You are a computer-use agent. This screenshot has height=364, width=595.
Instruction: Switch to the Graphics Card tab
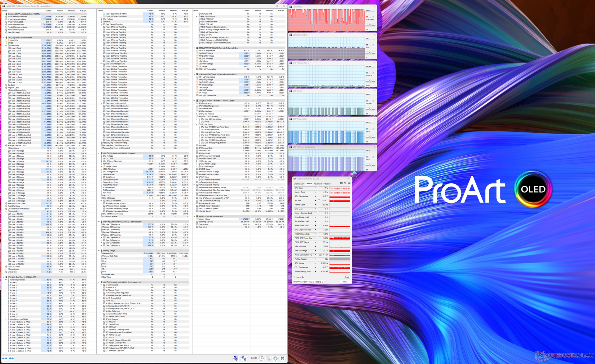(299, 184)
